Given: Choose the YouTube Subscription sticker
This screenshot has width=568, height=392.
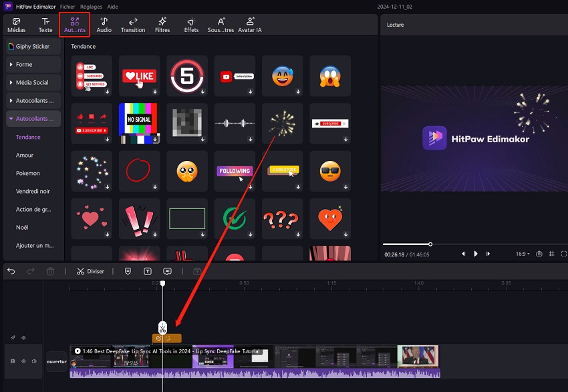Looking at the screenshot, I should 235,76.
